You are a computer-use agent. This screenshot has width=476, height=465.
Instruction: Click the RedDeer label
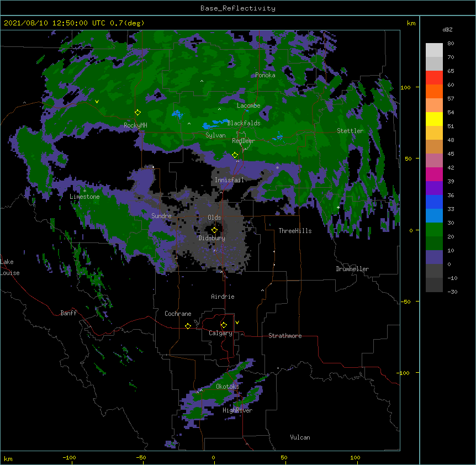pos(244,141)
